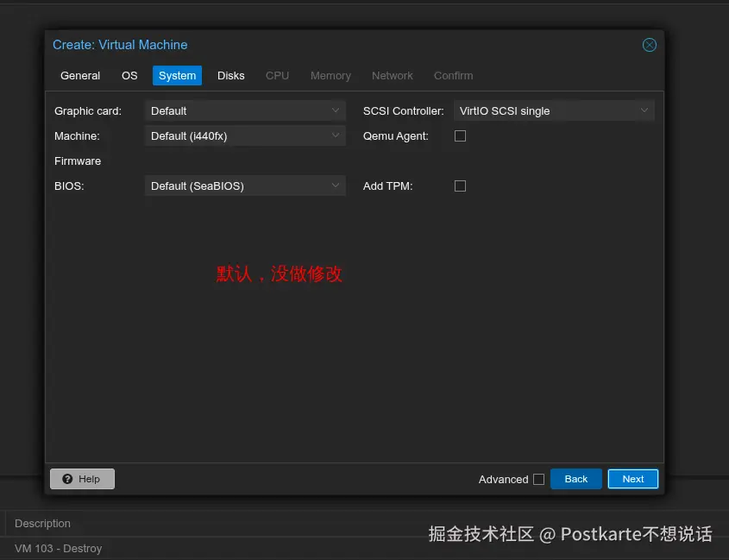Select the System tab
The image size is (729, 560).
click(177, 75)
